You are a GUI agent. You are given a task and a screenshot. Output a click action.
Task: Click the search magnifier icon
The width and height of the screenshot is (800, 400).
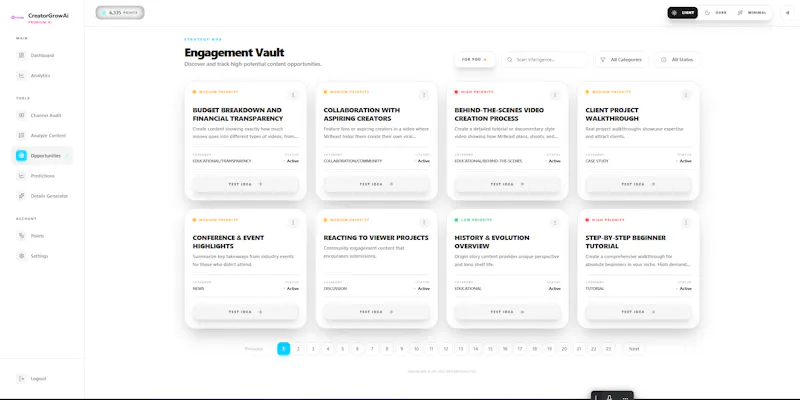coord(510,60)
